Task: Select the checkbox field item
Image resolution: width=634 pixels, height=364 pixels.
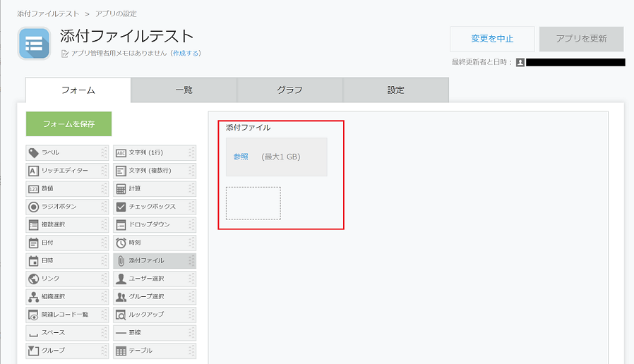Action: pyautogui.click(x=153, y=207)
